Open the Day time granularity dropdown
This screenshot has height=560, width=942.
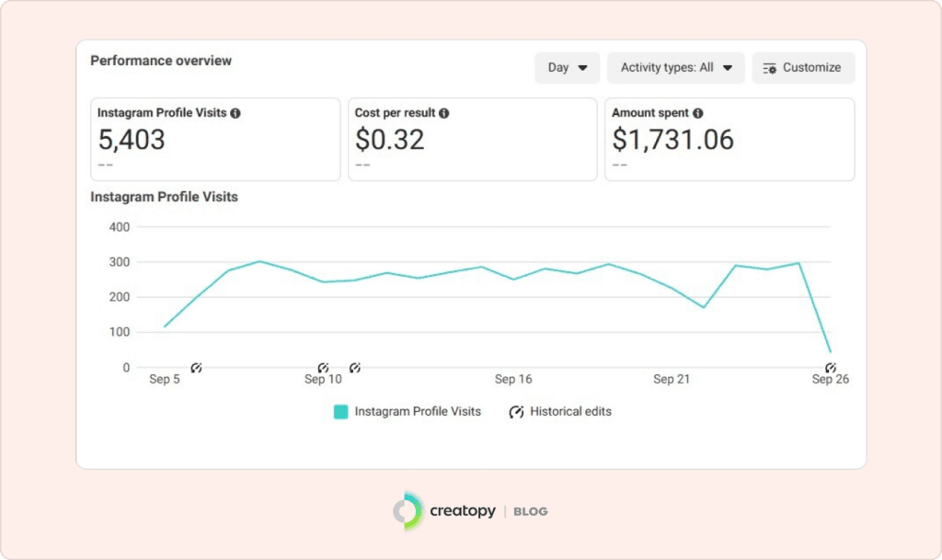pos(567,68)
